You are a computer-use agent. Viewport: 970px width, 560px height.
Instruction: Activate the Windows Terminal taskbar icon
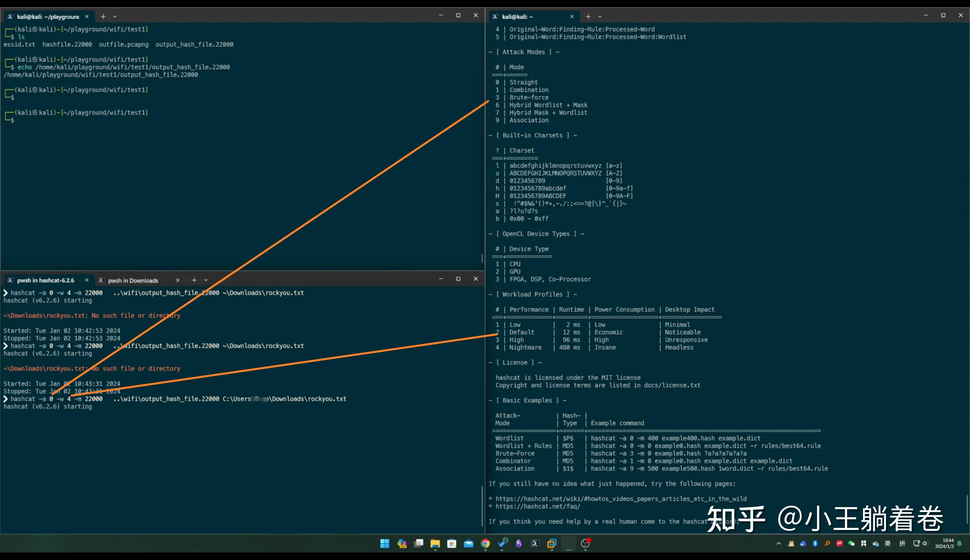tap(569, 544)
